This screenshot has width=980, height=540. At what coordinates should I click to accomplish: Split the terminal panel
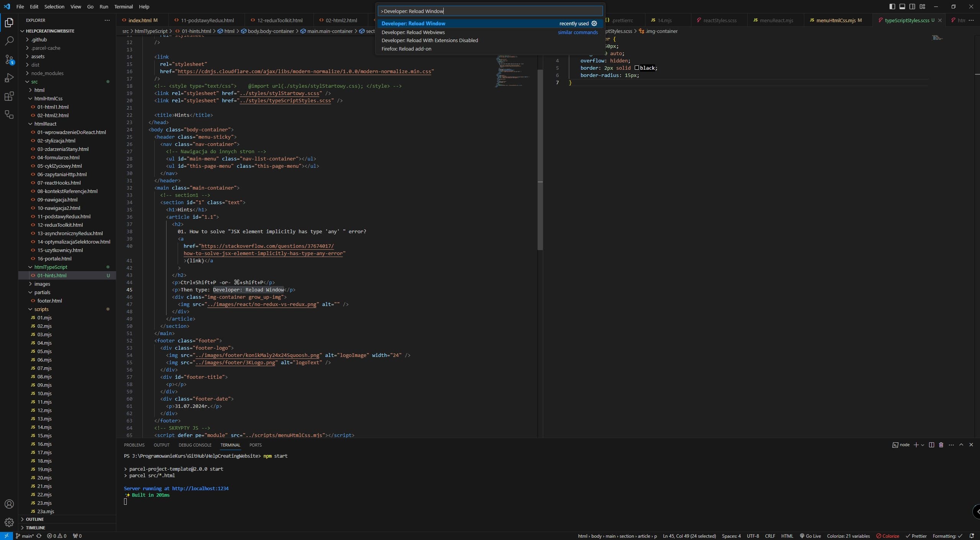point(931,445)
